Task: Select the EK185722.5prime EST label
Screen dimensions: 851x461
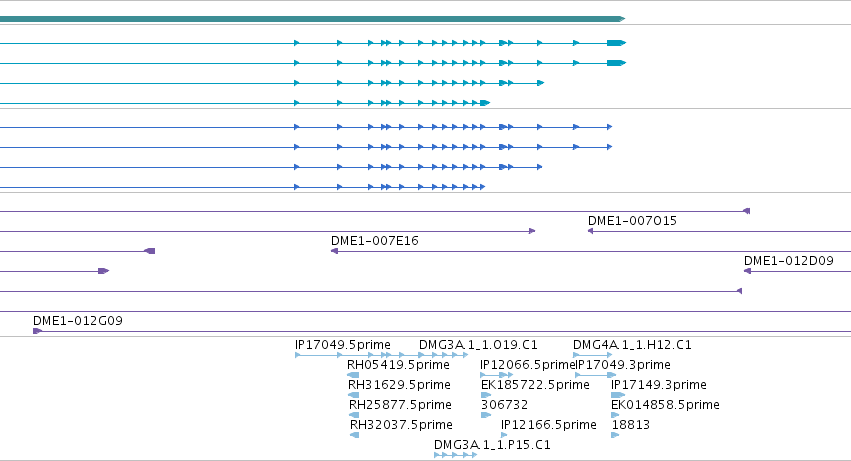Action: (x=535, y=385)
